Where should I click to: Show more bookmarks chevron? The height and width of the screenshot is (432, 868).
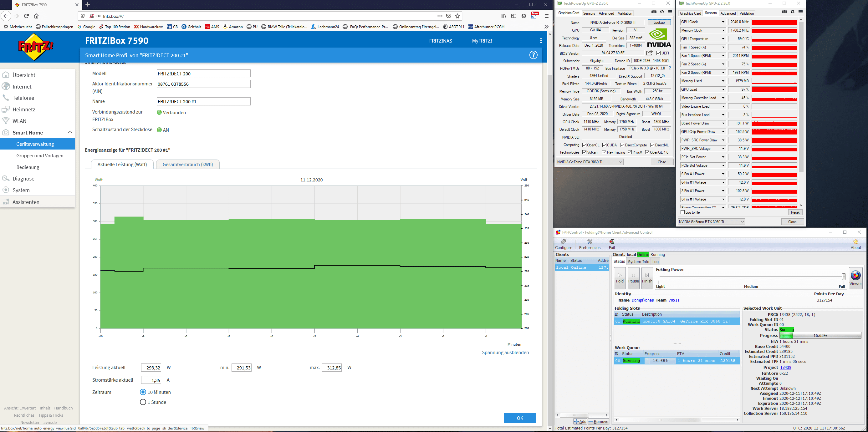[x=546, y=27]
